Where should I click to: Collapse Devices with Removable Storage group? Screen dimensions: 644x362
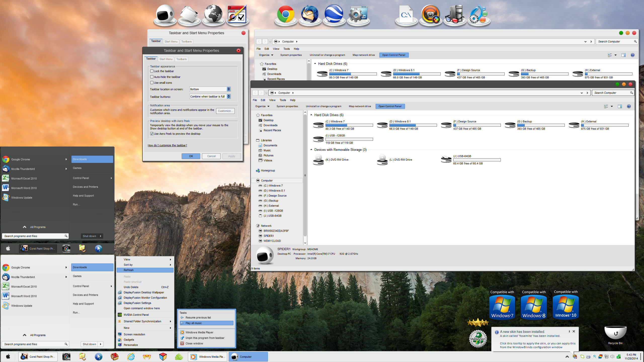[x=311, y=150]
